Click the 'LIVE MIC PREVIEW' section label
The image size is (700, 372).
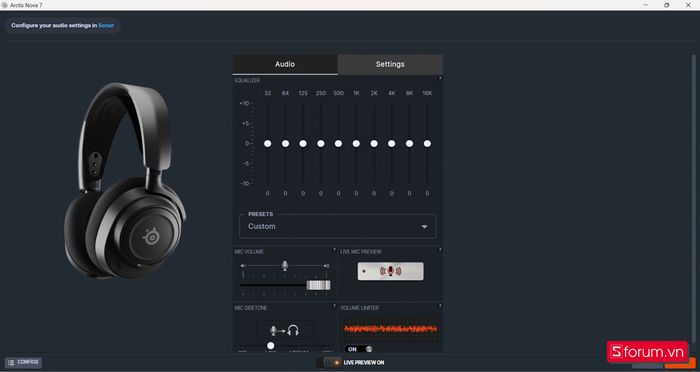pos(361,252)
